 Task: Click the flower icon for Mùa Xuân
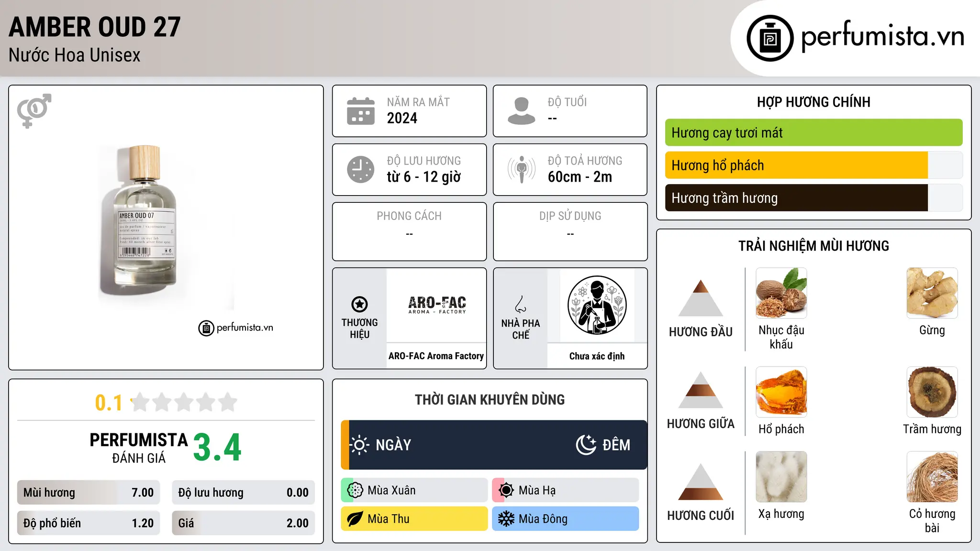click(x=355, y=490)
